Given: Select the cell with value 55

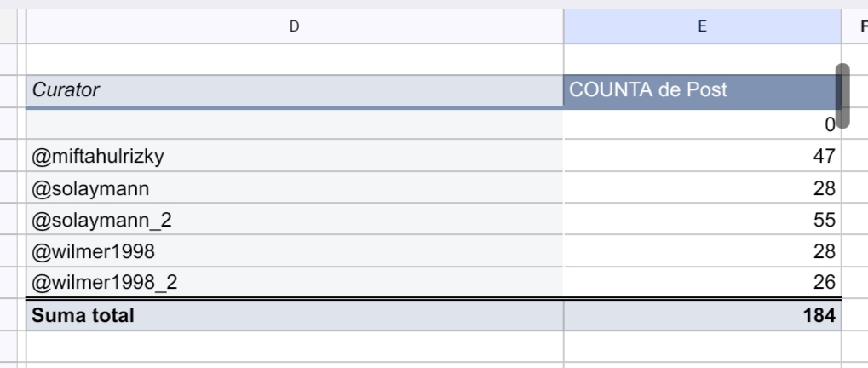Looking at the screenshot, I should tap(702, 219).
